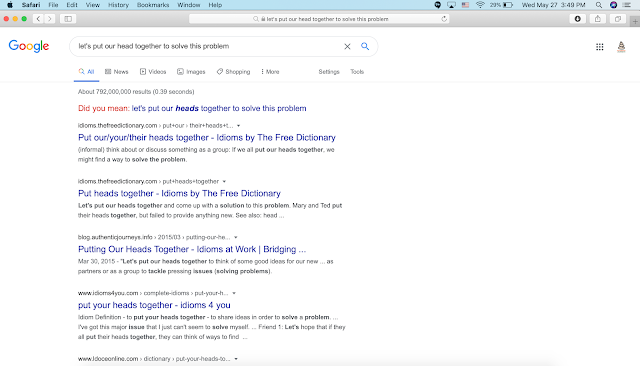The width and height of the screenshot is (640, 366).
Task: Open the Google account avatar
Action: [621, 47]
